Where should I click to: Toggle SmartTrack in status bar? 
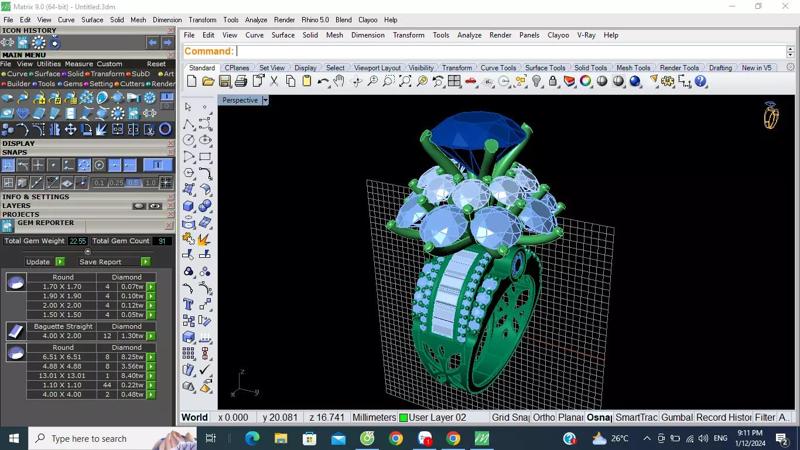(x=636, y=417)
